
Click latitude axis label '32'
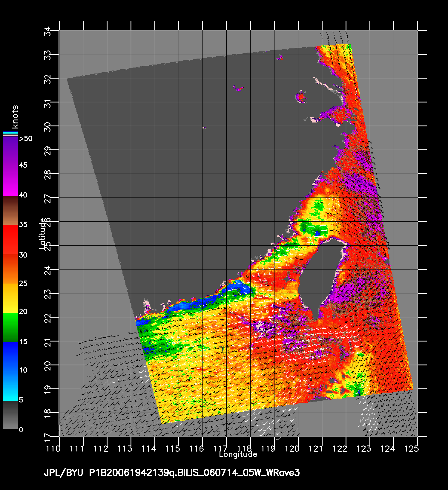click(47, 79)
